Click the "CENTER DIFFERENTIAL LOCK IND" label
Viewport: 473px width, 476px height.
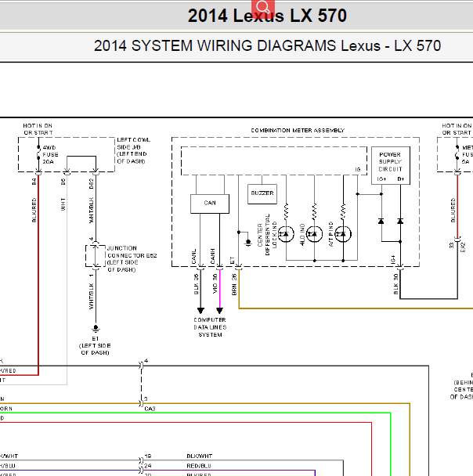[x=267, y=235]
